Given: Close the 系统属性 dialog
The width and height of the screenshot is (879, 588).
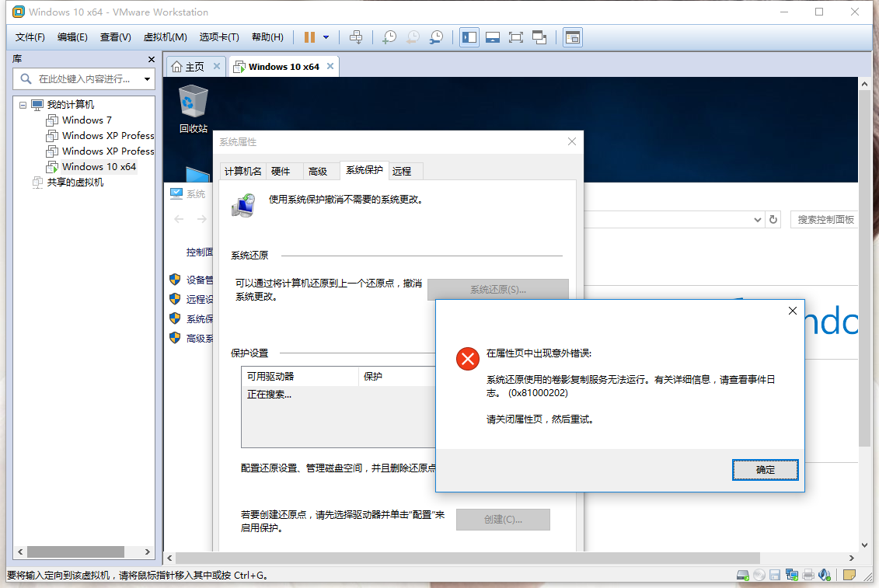Looking at the screenshot, I should coord(572,141).
